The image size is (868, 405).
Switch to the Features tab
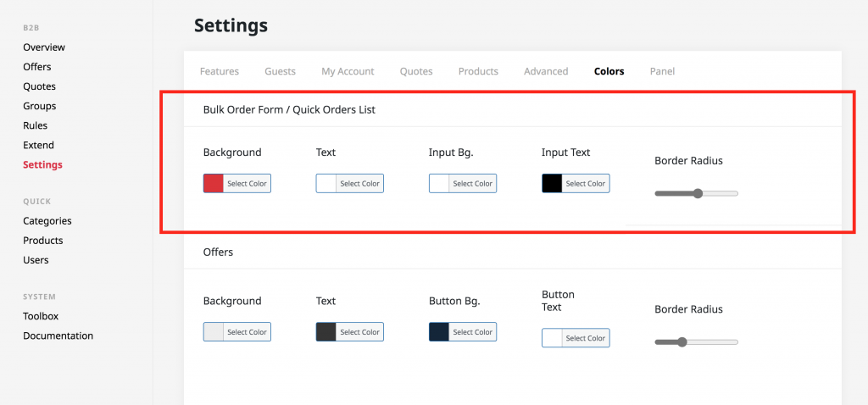(x=220, y=71)
